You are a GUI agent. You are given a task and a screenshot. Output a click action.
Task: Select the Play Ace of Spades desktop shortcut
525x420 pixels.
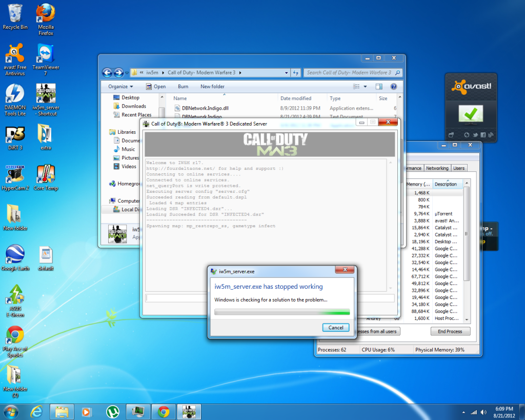tap(15, 341)
